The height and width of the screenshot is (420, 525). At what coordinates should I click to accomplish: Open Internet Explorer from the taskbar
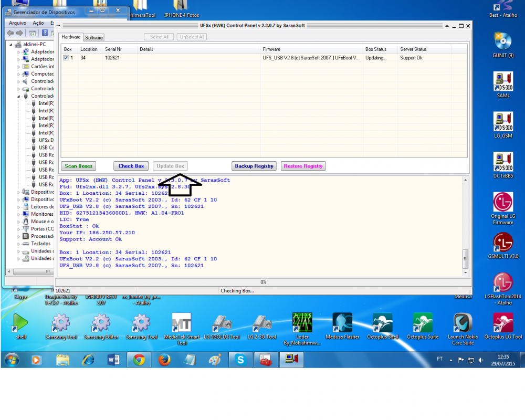coord(88,360)
